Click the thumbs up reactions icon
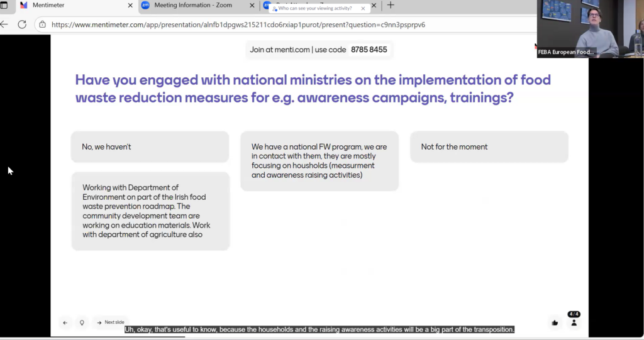Screen dimensions: 644x340 coord(555,322)
